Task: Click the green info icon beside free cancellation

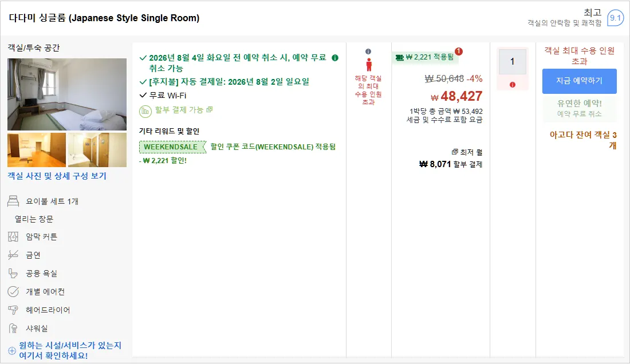Action: (335, 58)
